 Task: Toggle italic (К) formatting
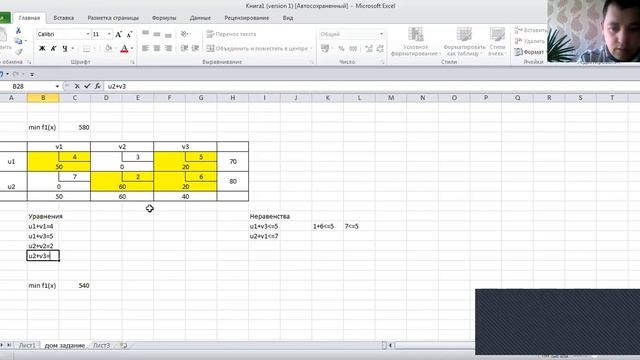[53, 49]
